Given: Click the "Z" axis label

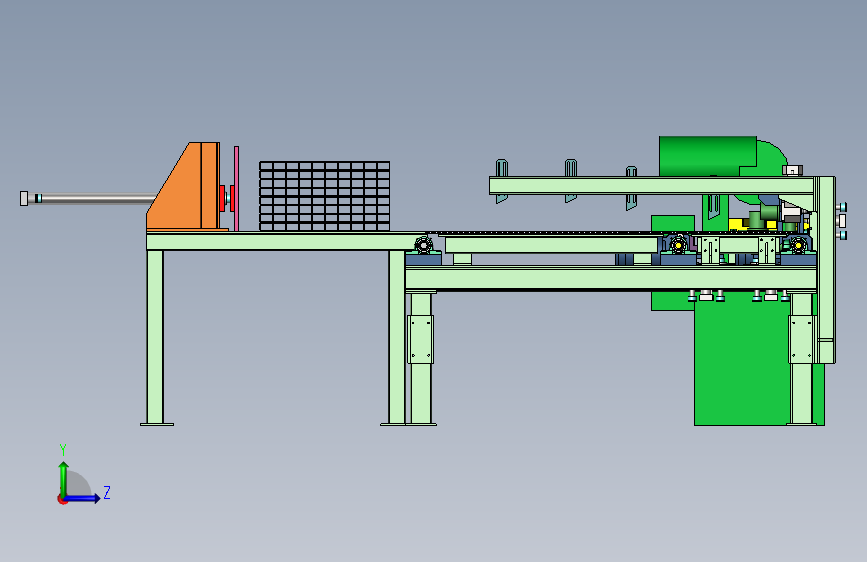Looking at the screenshot, I should (107, 492).
